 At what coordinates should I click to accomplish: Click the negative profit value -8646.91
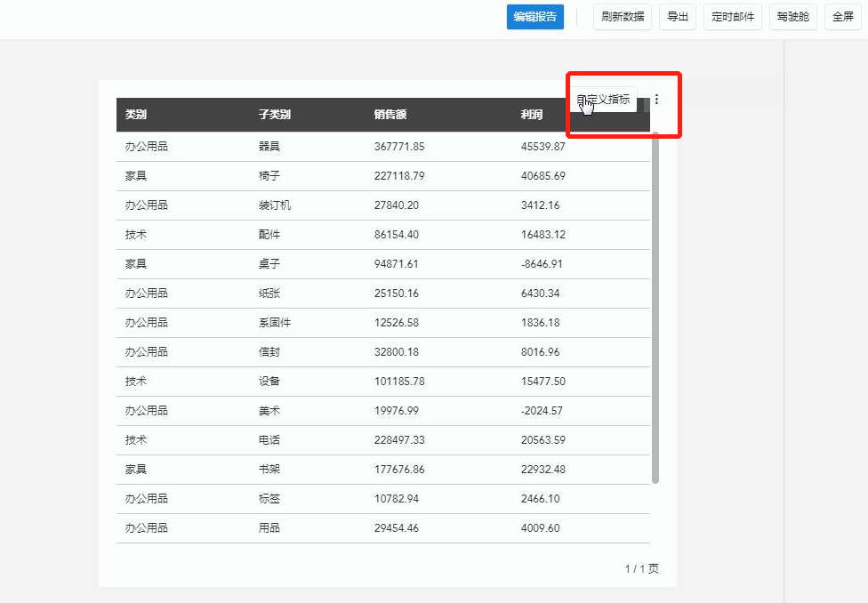click(542, 264)
